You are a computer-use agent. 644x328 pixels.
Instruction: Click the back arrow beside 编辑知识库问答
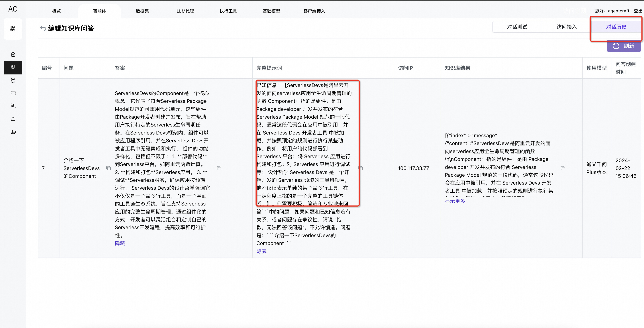(43, 28)
